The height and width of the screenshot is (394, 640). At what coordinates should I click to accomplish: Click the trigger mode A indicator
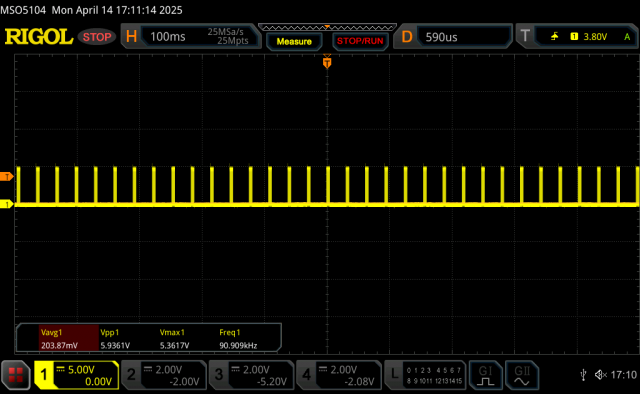[627, 37]
